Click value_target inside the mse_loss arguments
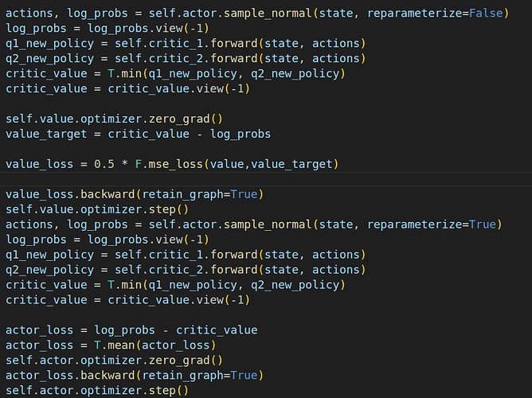532x398 pixels. click(x=293, y=164)
